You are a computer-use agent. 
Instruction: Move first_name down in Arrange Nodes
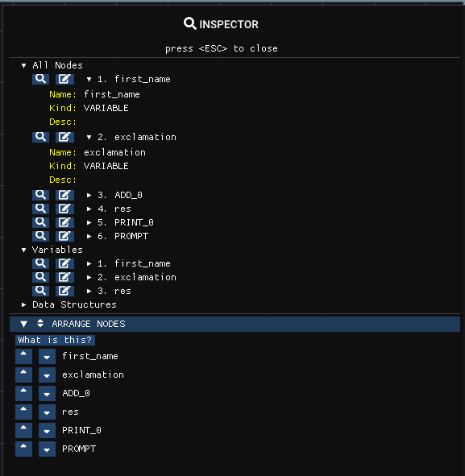[47, 356]
